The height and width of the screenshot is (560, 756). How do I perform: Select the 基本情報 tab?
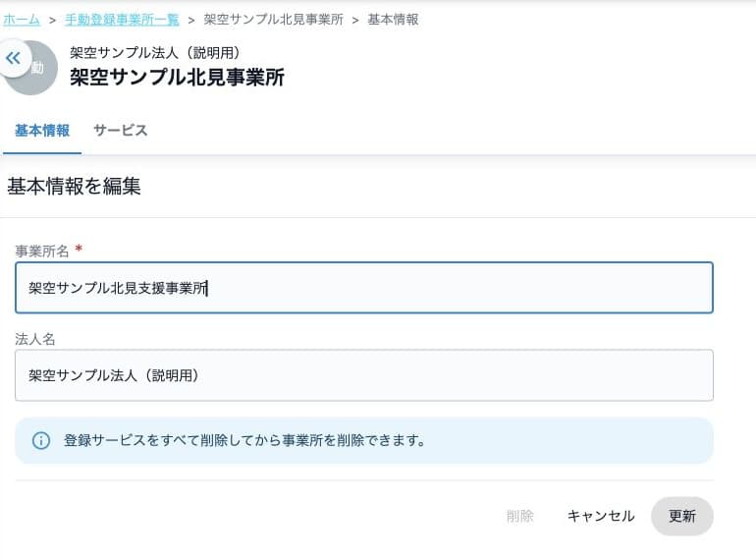42,131
